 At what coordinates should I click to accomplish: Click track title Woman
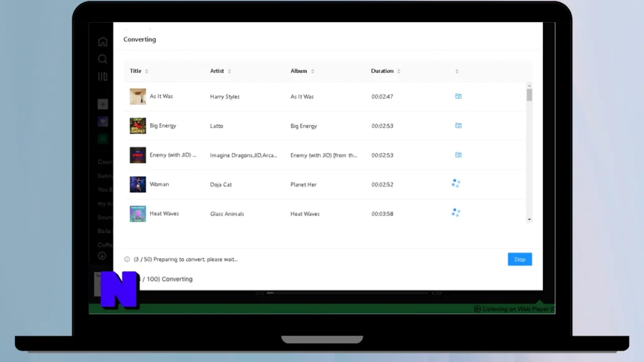click(159, 184)
